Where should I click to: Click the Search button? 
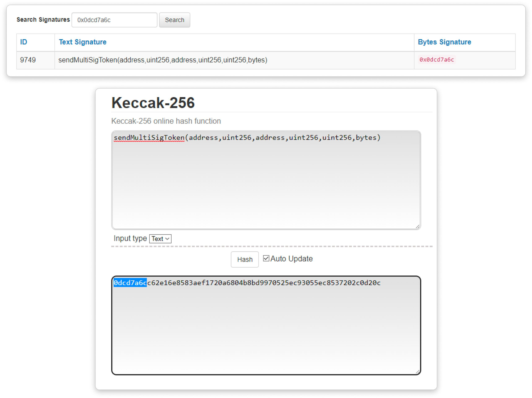[174, 20]
